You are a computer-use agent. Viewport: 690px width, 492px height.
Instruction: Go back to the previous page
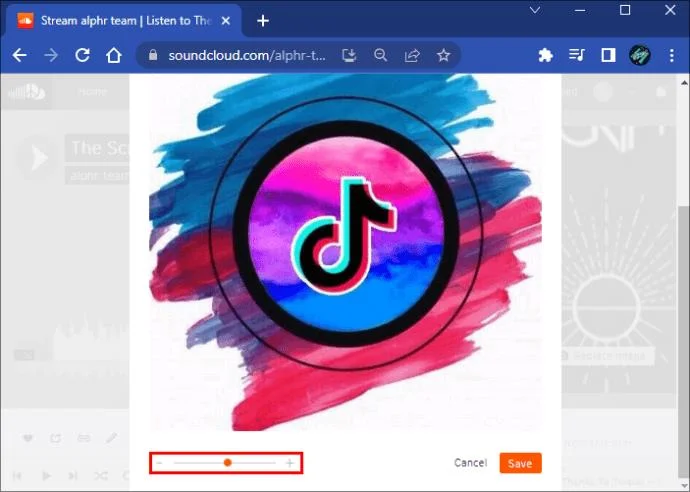(19, 55)
